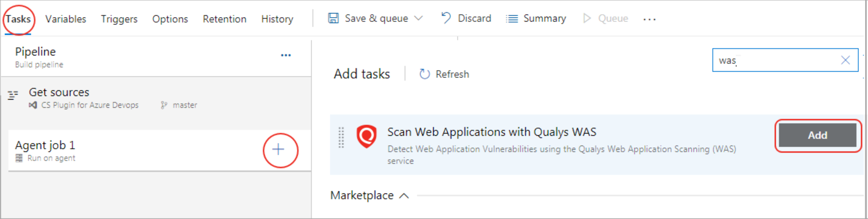
Task: Grab the drag handle of Qualys WAS task
Action: click(341, 137)
